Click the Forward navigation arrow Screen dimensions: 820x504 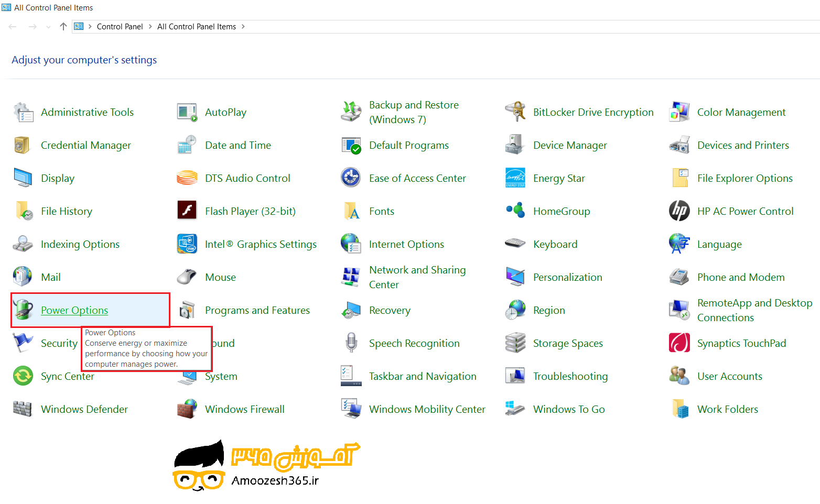click(x=33, y=26)
